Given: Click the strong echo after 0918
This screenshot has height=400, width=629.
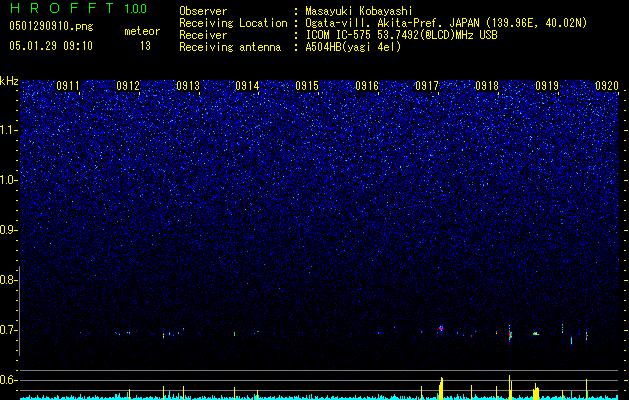Looking at the screenshot, I should click(x=510, y=334).
